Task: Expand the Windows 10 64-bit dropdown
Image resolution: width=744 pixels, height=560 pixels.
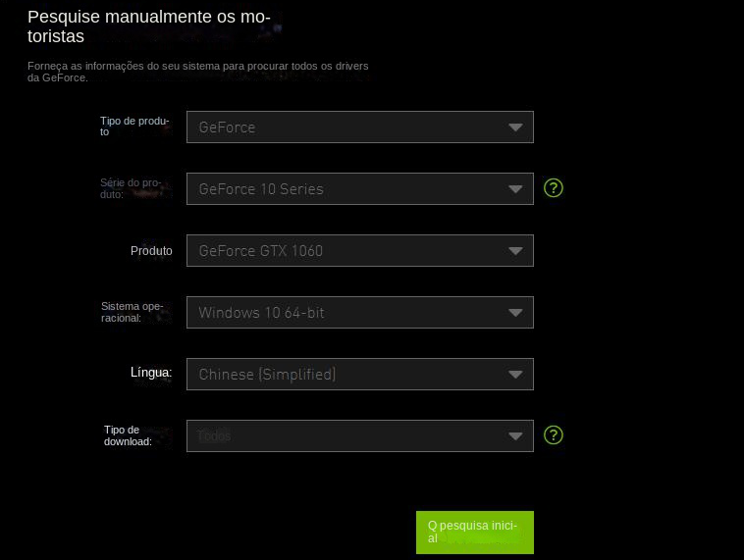Action: tap(359, 313)
